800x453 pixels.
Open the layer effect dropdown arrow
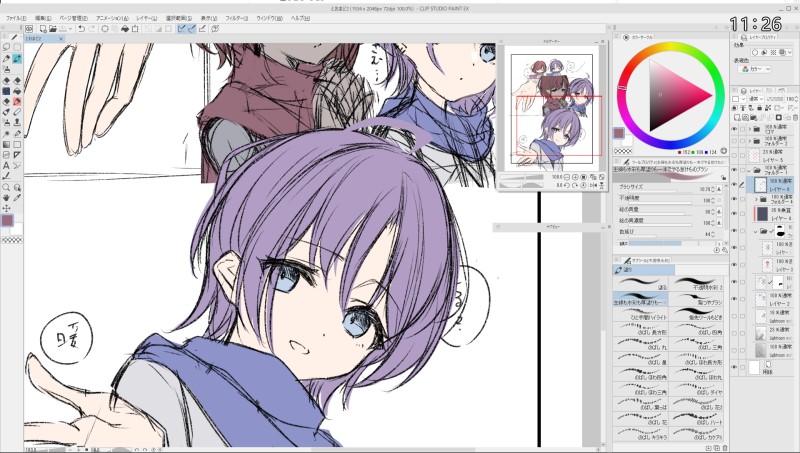[789, 52]
